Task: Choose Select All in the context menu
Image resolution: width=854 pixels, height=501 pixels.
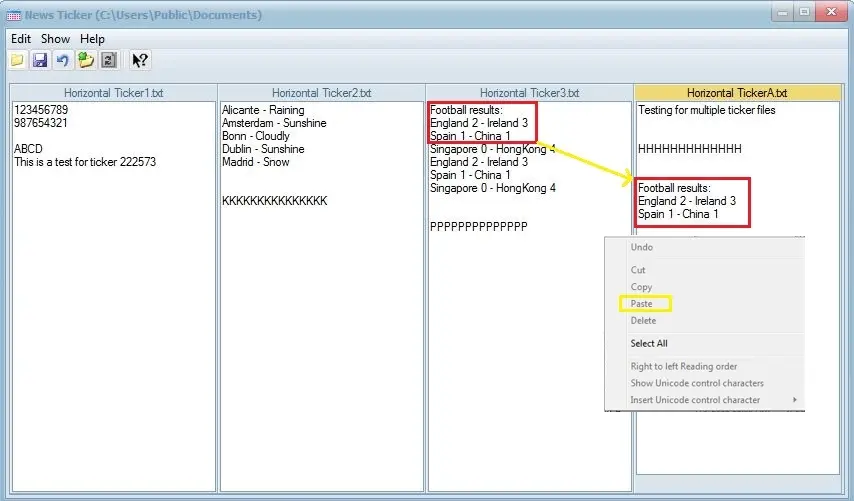Action: pos(649,343)
